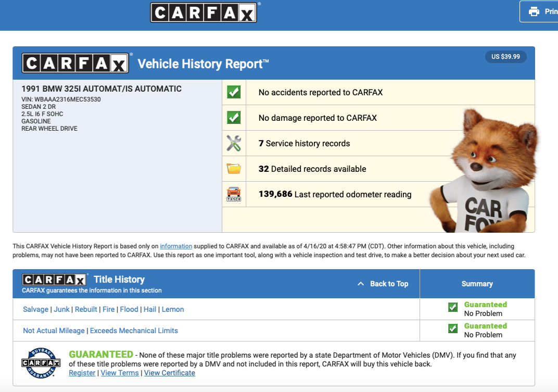Click the '7 Service history records' text
This screenshot has width=558, height=392.
pos(305,144)
